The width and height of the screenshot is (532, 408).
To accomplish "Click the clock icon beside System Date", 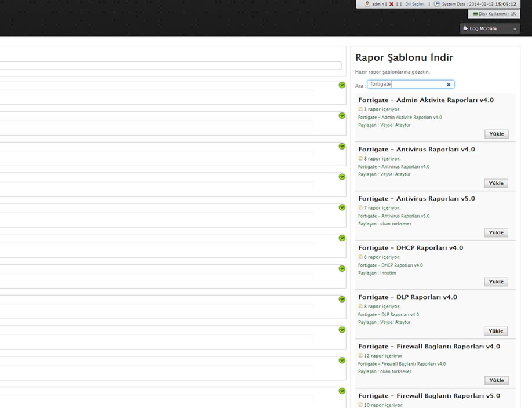I will (x=437, y=3).
